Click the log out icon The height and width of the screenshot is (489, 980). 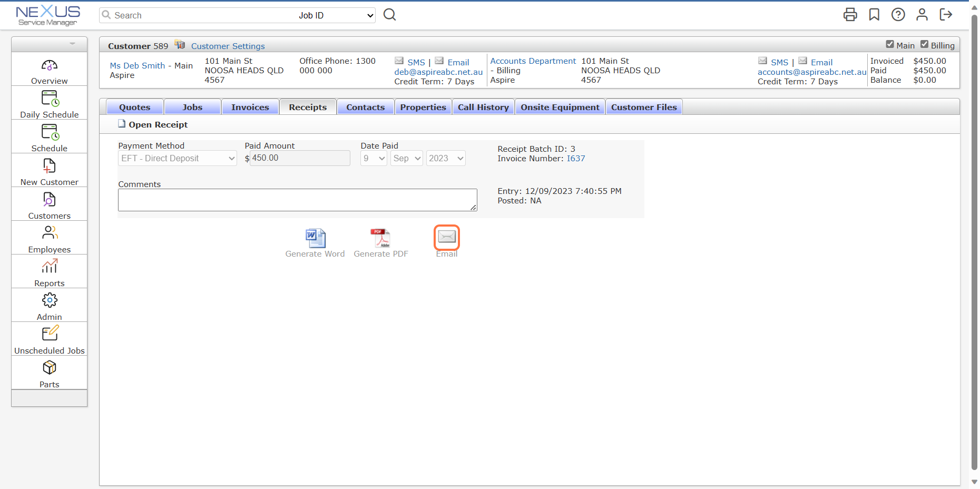coord(946,15)
